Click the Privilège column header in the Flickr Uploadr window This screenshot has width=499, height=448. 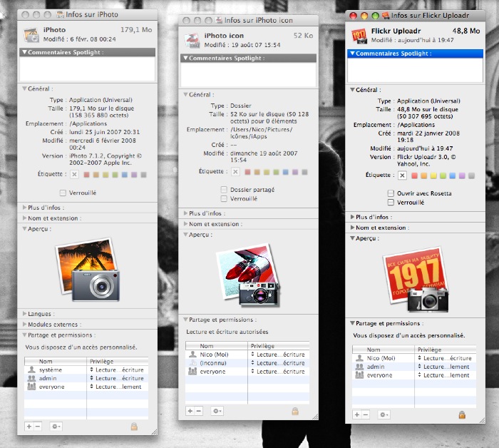point(446,350)
